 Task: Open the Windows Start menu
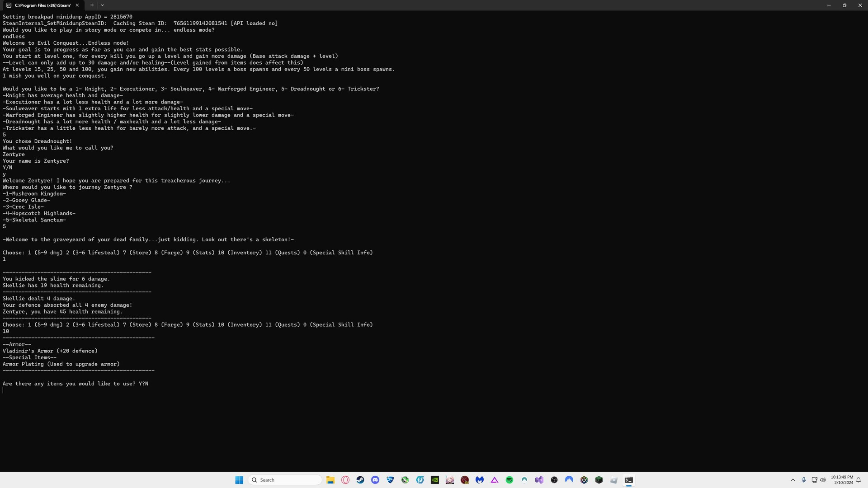[239, 480]
